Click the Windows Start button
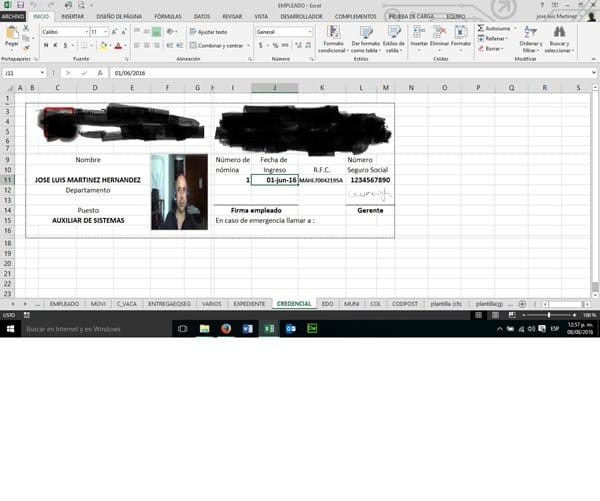The width and height of the screenshot is (600, 501). pyautogui.click(x=10, y=329)
